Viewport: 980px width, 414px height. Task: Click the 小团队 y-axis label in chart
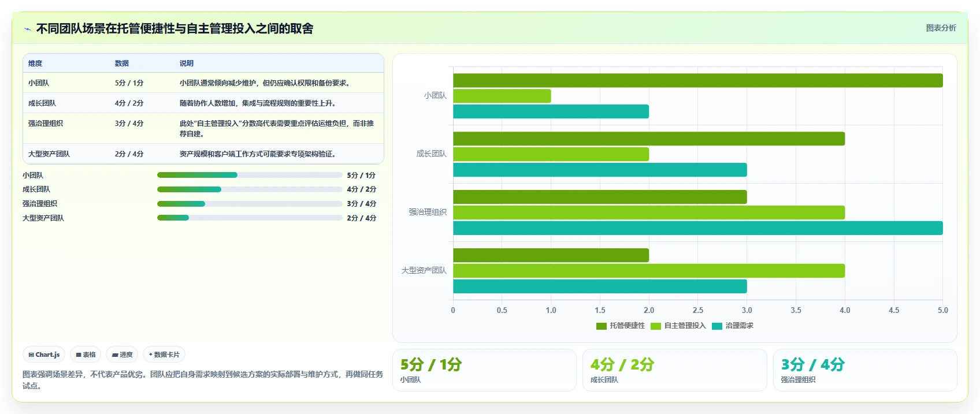[x=435, y=96]
